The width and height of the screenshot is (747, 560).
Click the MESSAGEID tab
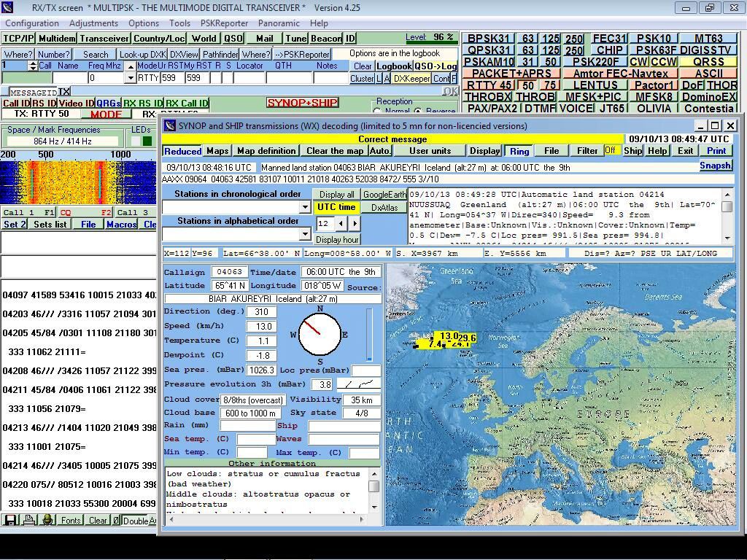click(33, 92)
